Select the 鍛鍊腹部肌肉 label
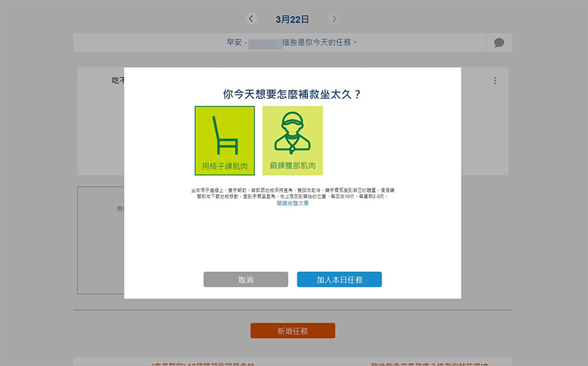The height and width of the screenshot is (366, 588). tap(293, 166)
